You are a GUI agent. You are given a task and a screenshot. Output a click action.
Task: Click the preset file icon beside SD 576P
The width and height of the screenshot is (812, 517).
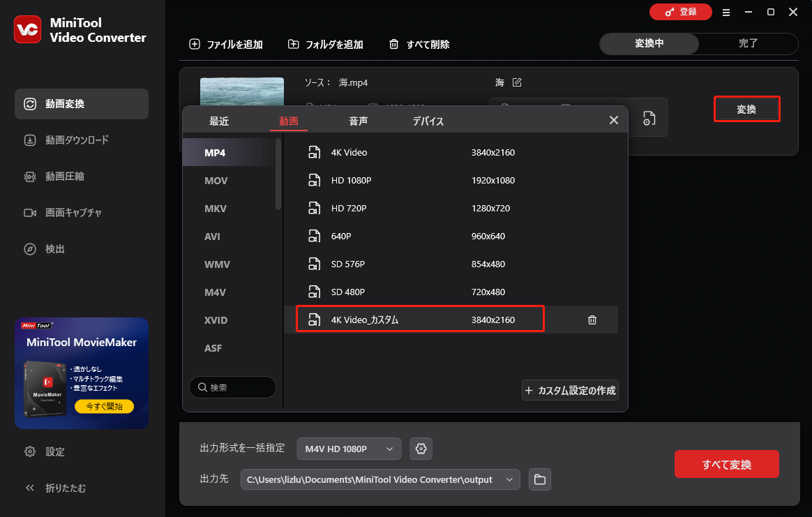coord(315,264)
